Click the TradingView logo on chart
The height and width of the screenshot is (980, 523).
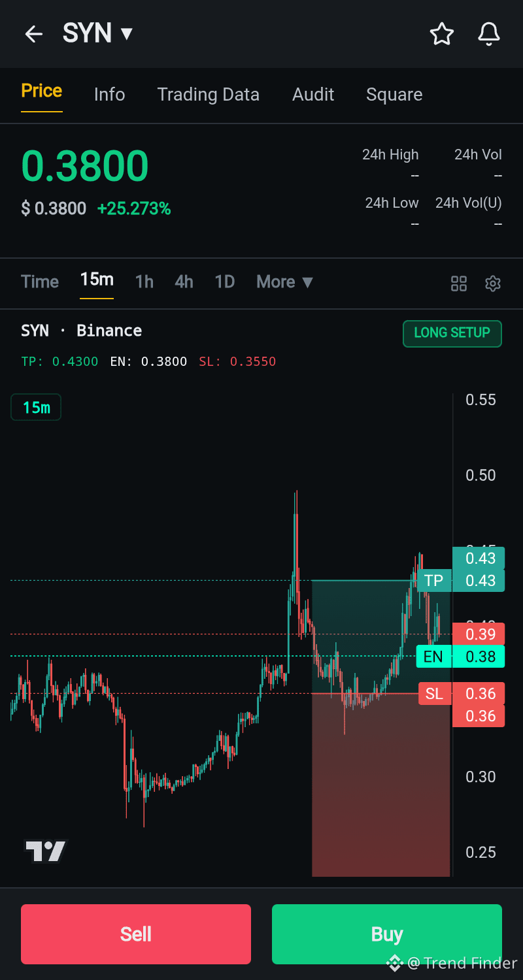[x=46, y=851]
